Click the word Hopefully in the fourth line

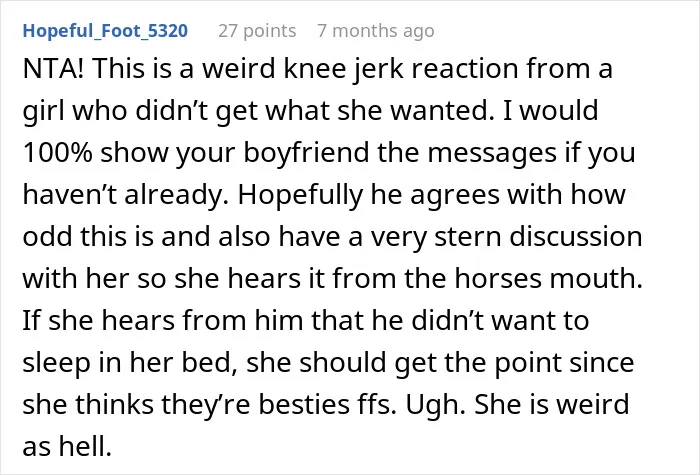(x=300, y=195)
